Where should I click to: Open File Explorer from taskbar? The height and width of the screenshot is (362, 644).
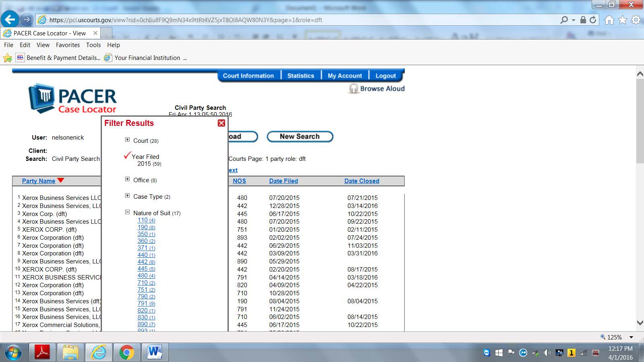pos(70,353)
